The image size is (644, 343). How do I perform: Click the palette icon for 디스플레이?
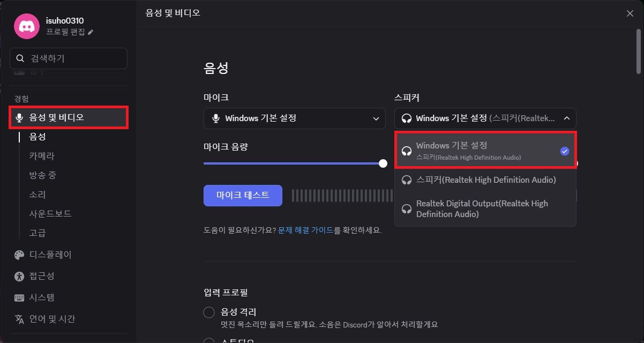20,255
